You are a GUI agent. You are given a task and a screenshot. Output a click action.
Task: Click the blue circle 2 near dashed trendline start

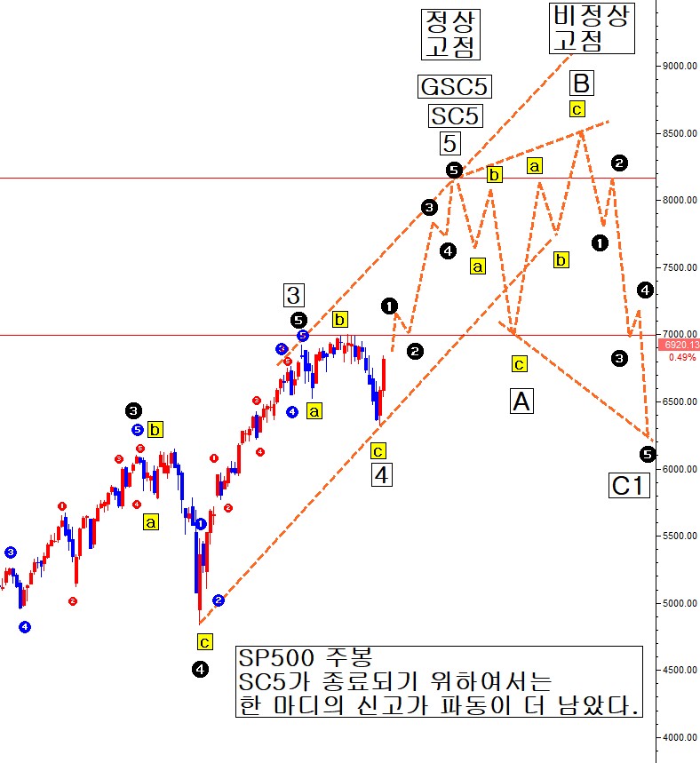(x=219, y=600)
